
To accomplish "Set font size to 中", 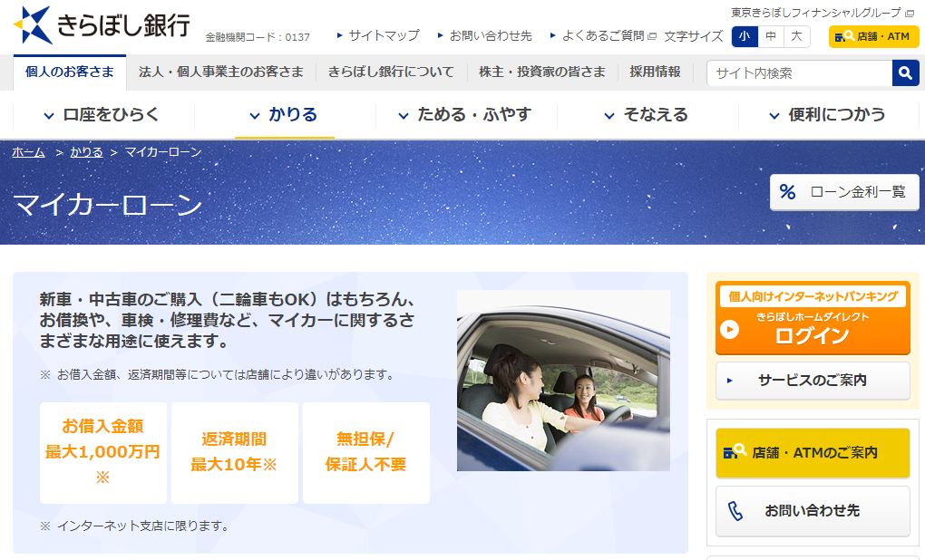I will (x=771, y=36).
